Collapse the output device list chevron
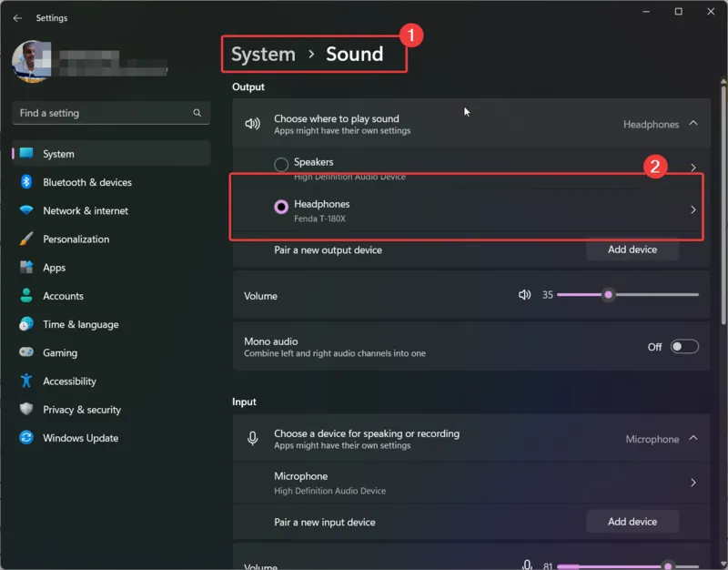 [693, 123]
